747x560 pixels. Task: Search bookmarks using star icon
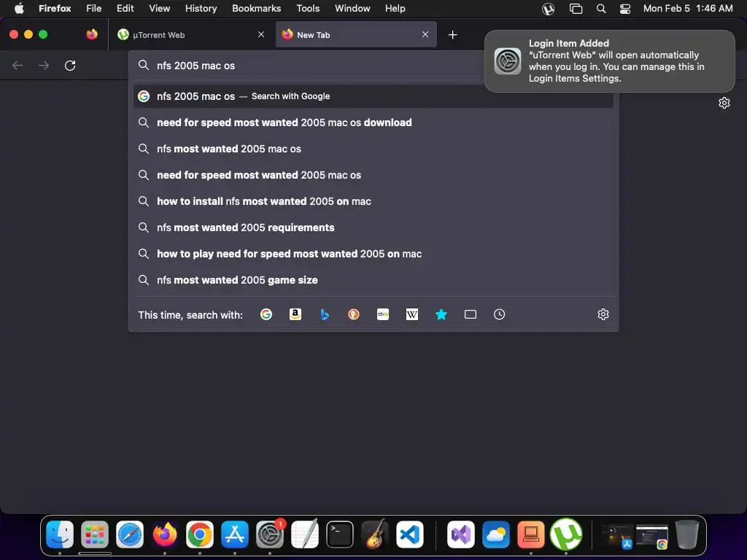[441, 314]
